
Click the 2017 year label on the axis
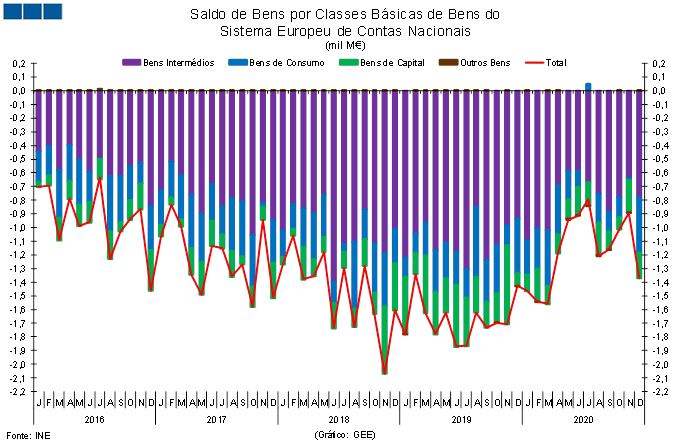(216, 420)
